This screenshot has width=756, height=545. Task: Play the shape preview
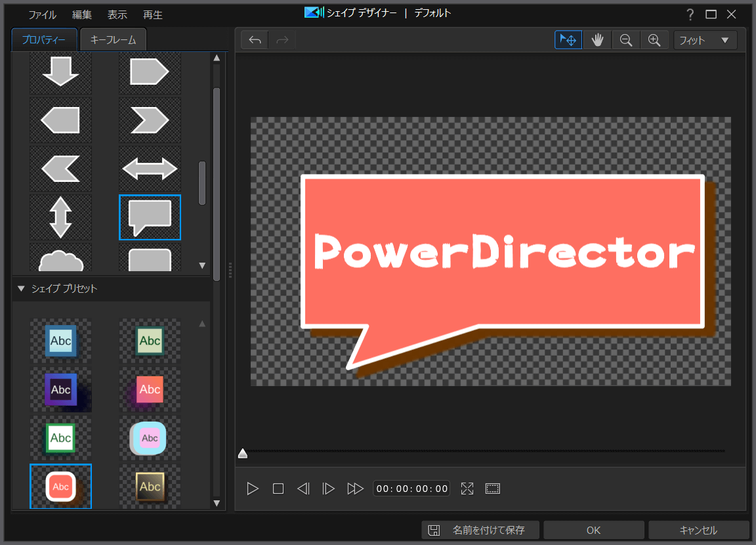click(x=253, y=489)
